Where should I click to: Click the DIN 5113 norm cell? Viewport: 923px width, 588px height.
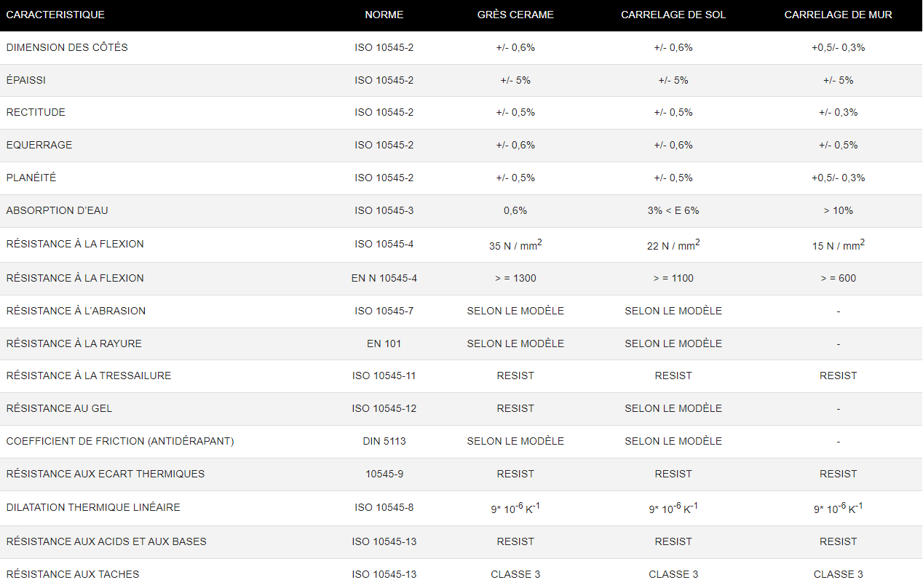point(384,441)
